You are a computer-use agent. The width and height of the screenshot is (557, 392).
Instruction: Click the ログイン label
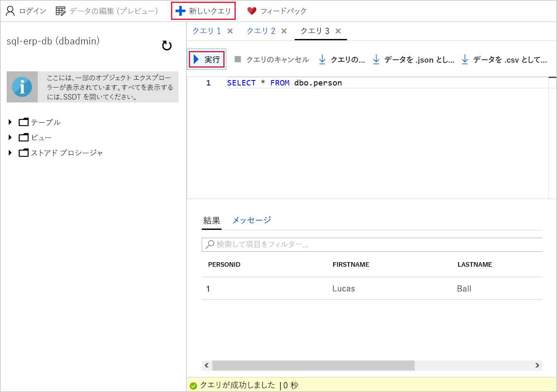[33, 11]
